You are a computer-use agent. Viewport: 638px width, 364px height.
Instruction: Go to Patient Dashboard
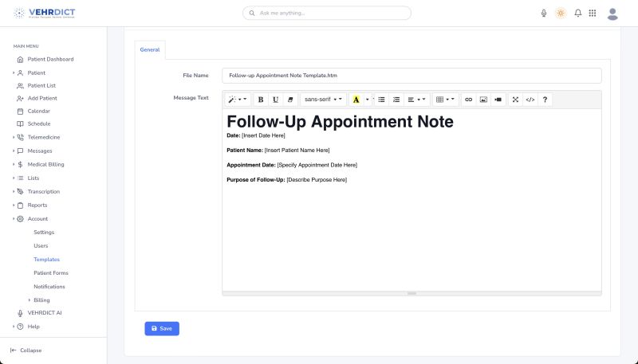pyautogui.click(x=50, y=59)
